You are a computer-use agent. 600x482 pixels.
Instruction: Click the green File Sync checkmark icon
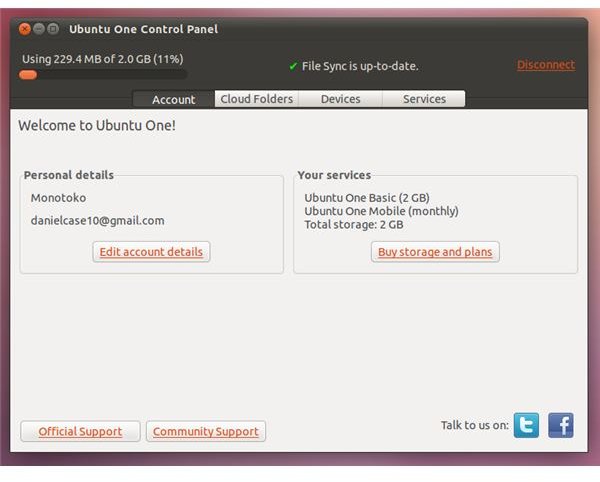coord(293,66)
